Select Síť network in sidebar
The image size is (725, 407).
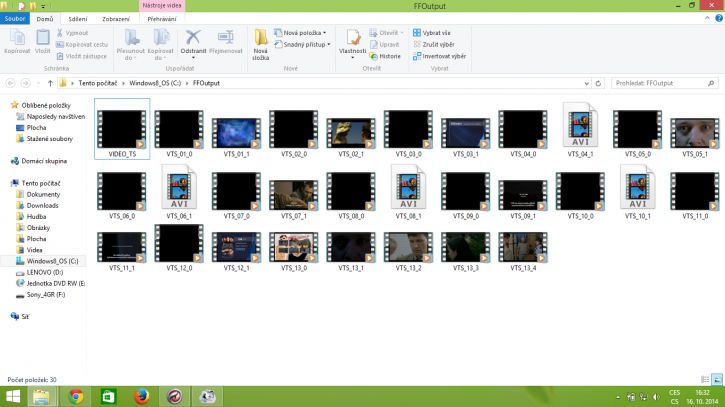25,317
